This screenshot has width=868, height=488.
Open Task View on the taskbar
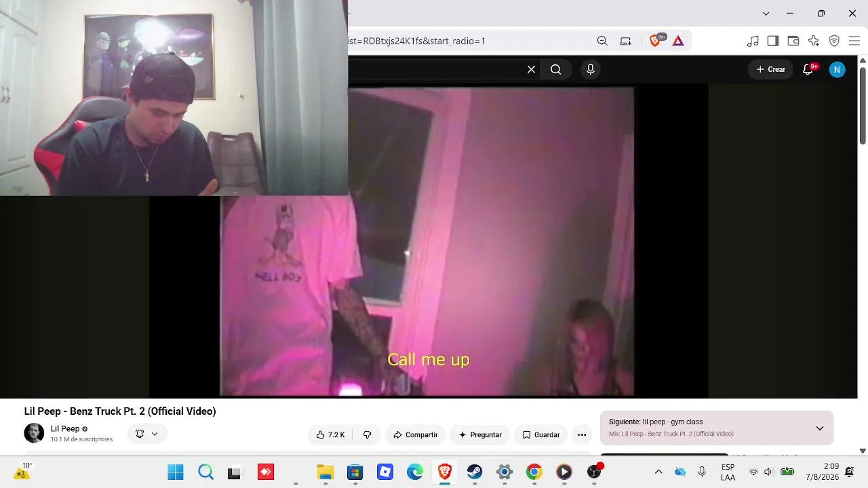tap(235, 472)
